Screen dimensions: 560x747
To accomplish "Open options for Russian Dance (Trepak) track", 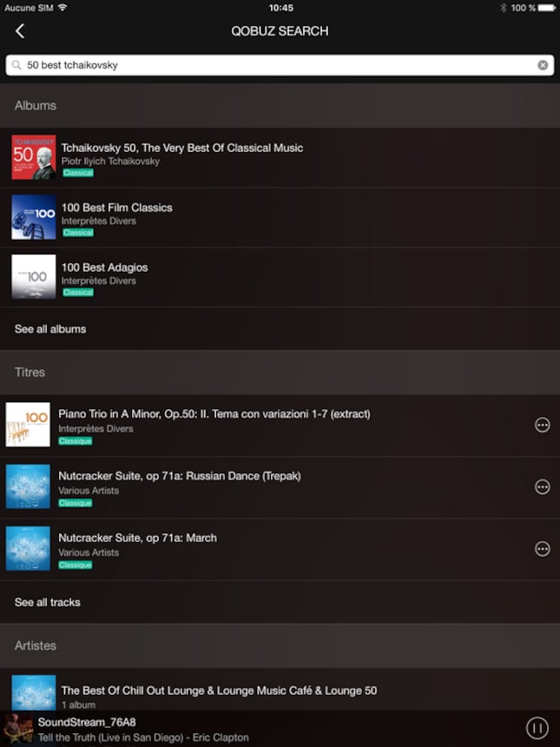I will coord(543,487).
